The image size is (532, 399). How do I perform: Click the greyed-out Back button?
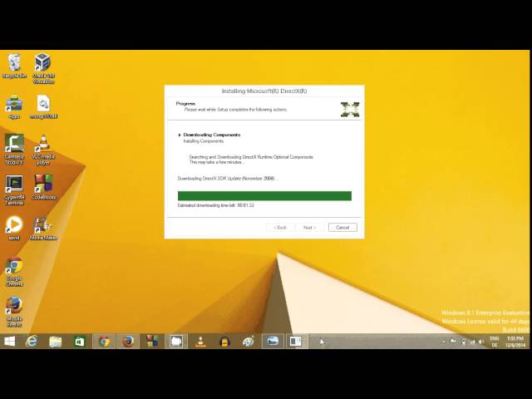[281, 227]
